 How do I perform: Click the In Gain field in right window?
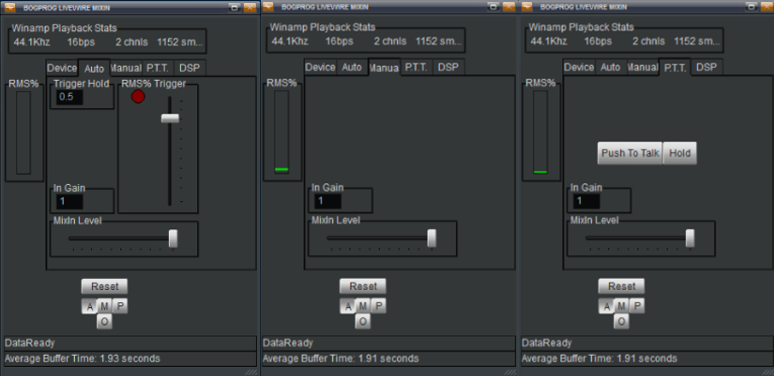click(586, 201)
